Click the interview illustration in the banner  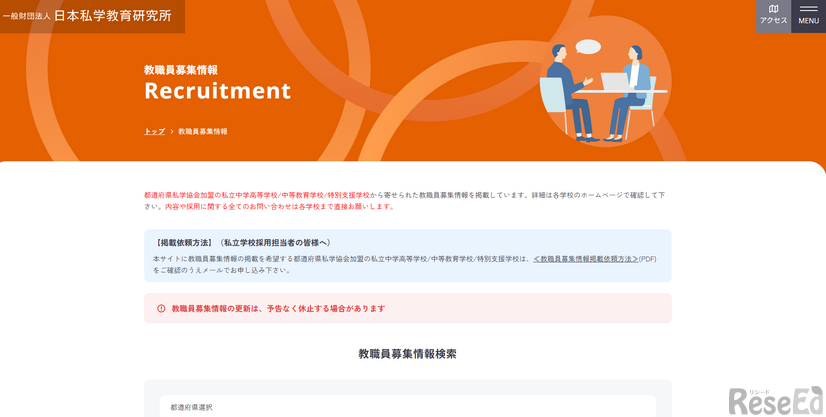605,82
